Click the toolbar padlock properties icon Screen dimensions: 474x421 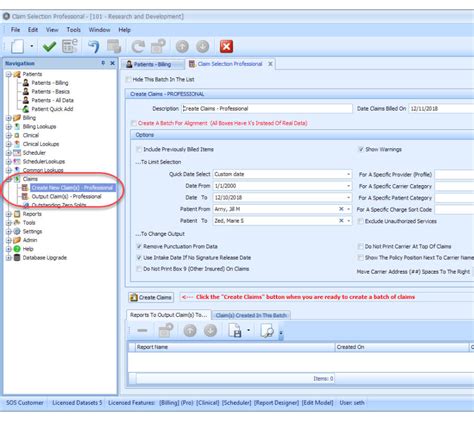point(158,46)
